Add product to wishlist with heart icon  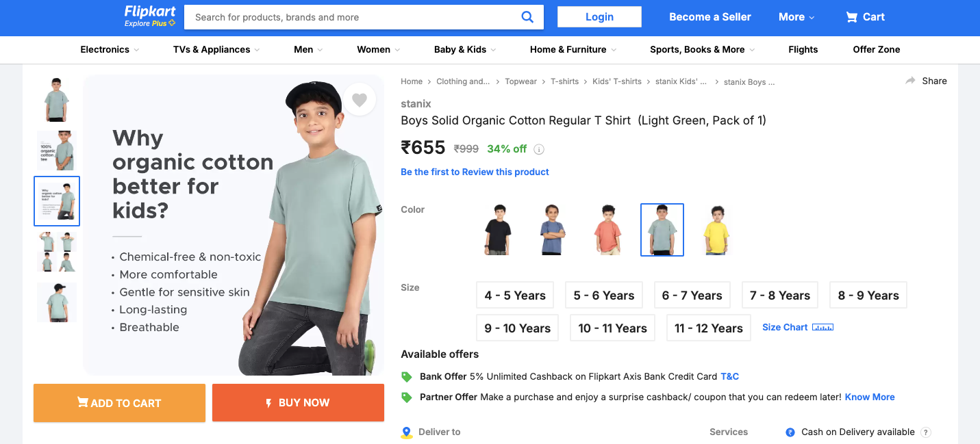point(360,100)
